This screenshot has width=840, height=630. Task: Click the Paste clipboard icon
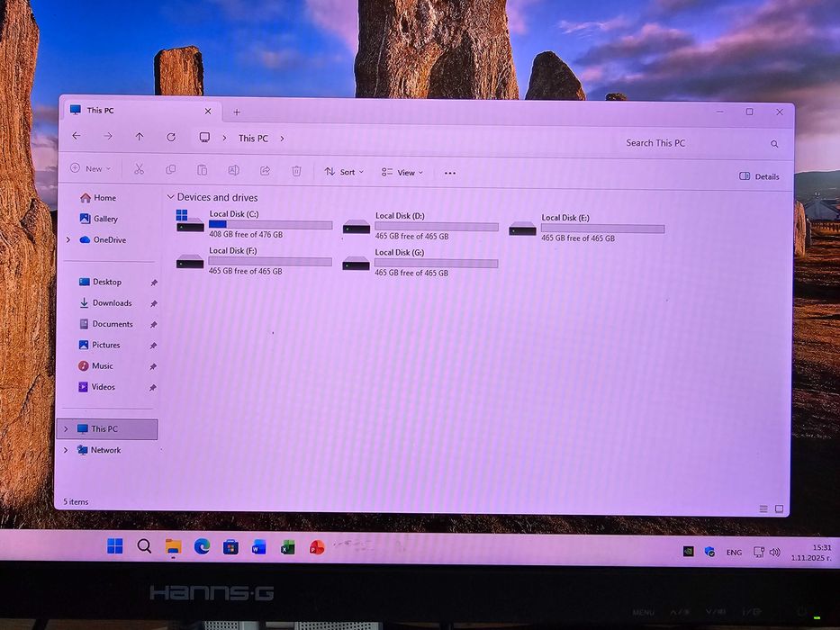coord(202,170)
